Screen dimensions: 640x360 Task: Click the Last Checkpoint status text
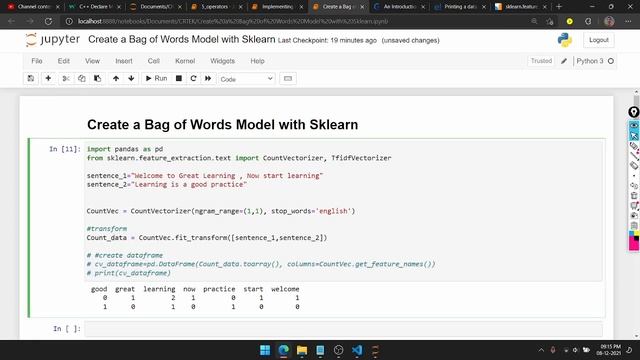[x=327, y=40]
